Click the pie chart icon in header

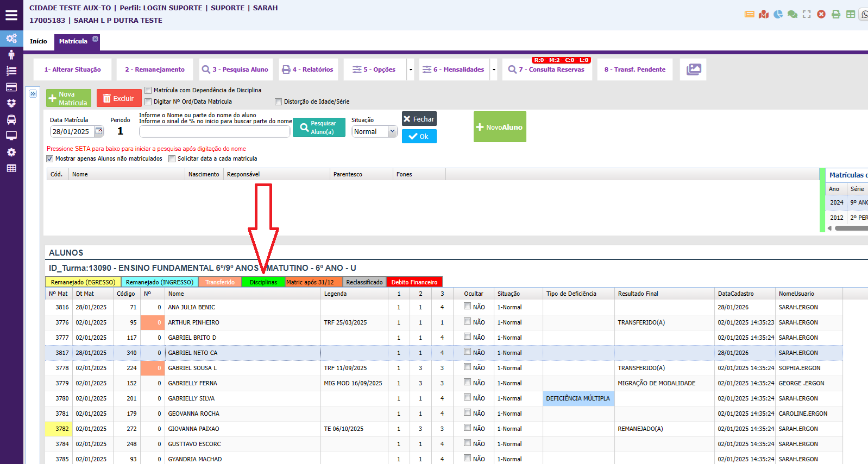coord(778,14)
